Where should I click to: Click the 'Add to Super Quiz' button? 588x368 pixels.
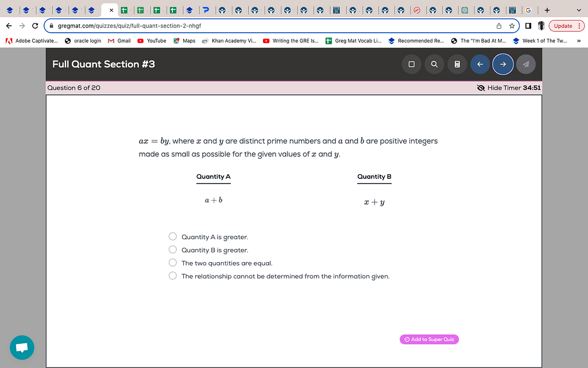point(429,339)
